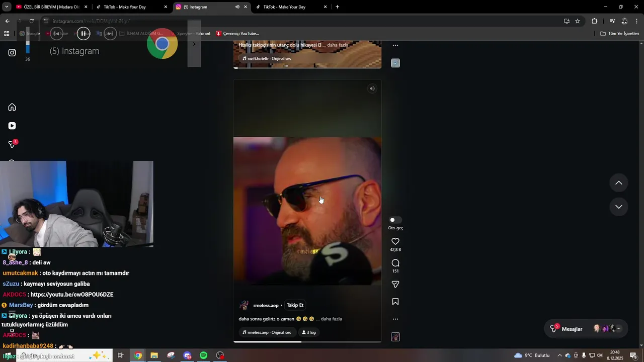
Task: Save the rmeless.aep reel with bookmark icon
Action: pos(395,302)
